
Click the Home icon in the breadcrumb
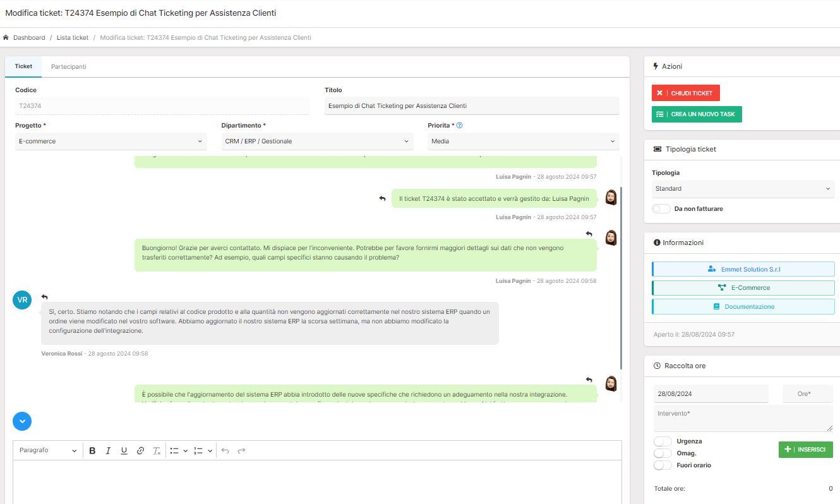click(6, 37)
